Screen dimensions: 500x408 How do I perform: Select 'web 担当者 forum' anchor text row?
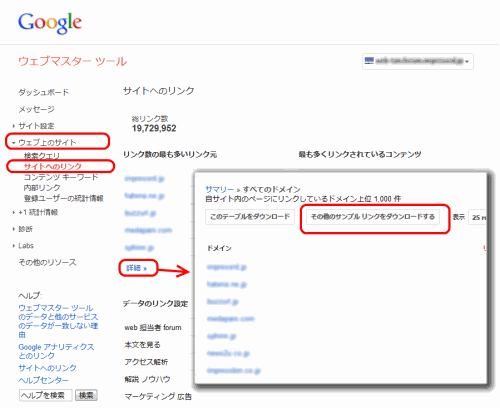(x=153, y=328)
